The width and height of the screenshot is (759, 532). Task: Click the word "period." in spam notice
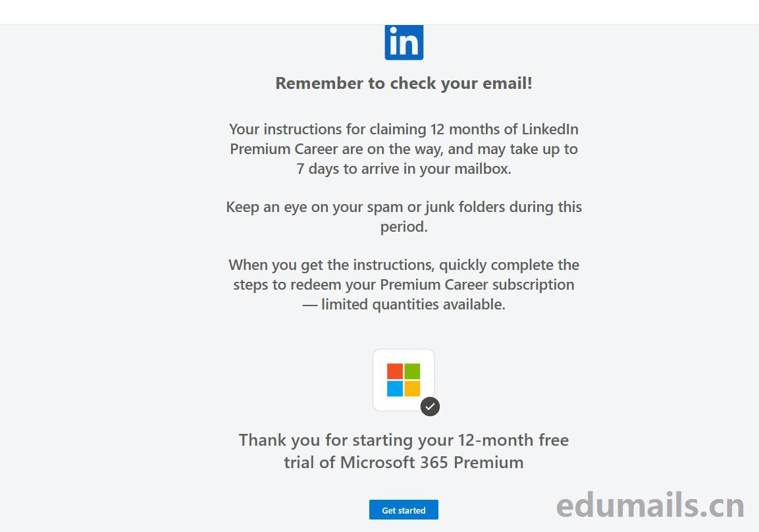[404, 226]
